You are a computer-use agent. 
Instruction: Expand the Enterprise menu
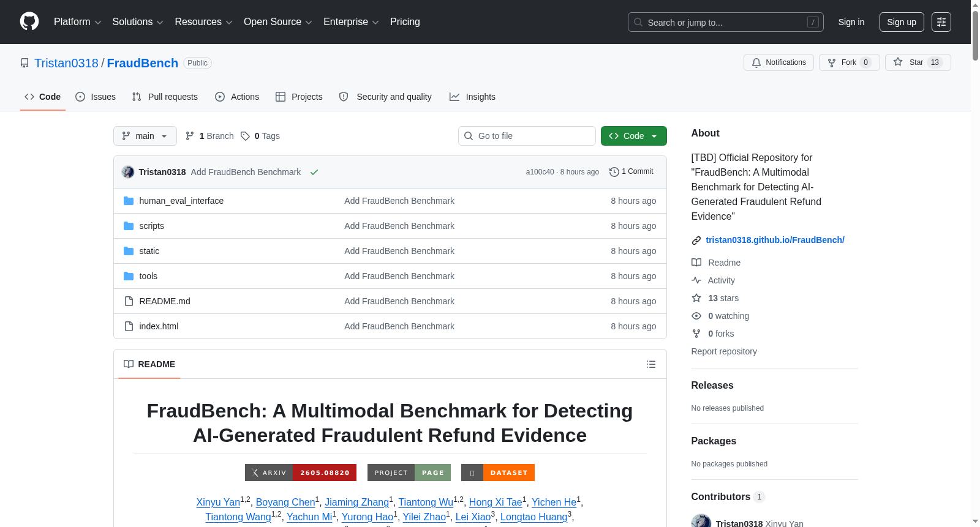pos(351,22)
